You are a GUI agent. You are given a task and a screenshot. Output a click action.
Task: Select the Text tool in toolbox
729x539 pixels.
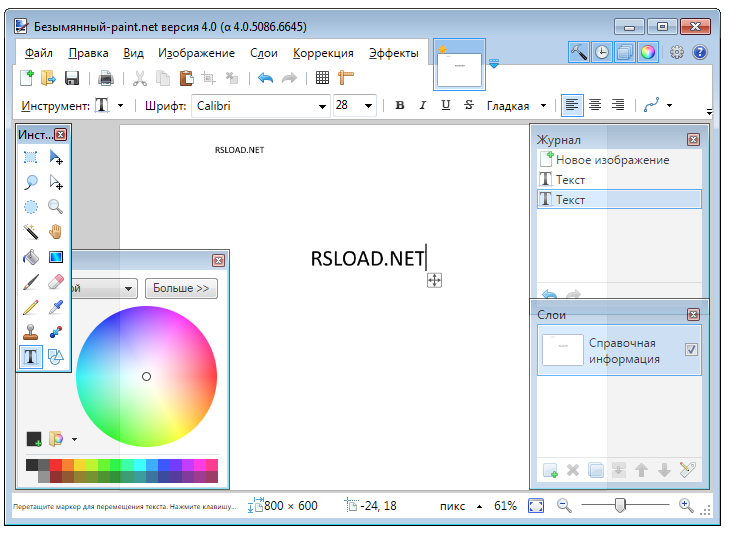pyautogui.click(x=31, y=357)
